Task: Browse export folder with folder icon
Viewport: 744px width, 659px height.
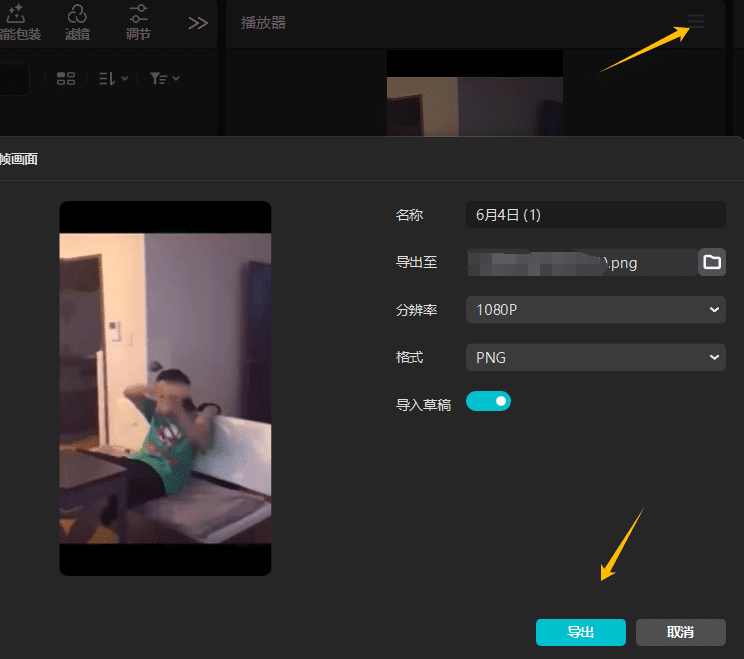Action: [x=712, y=262]
